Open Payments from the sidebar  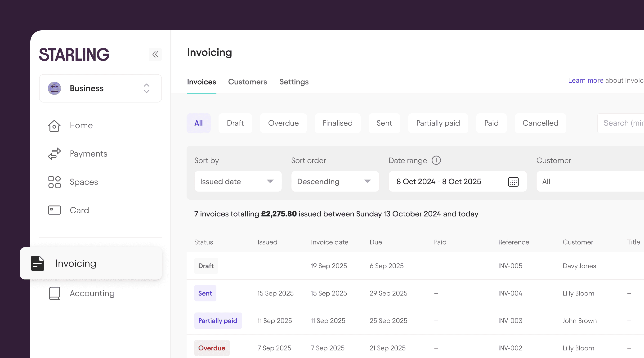tap(88, 154)
